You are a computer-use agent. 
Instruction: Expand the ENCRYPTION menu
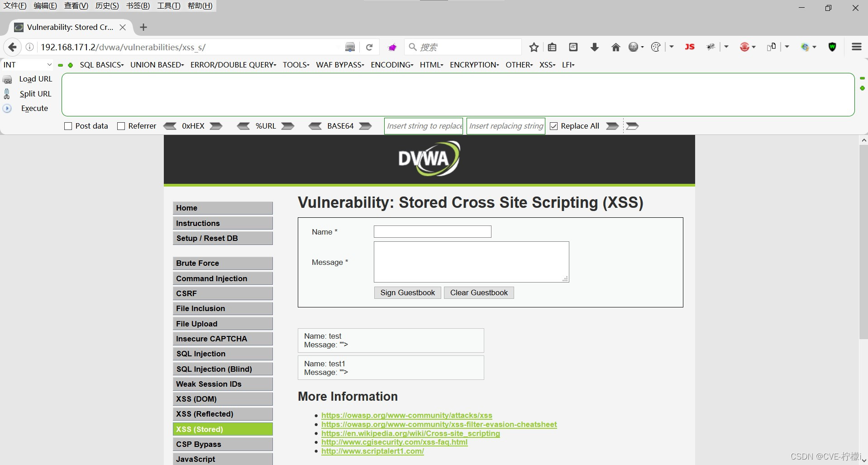pyautogui.click(x=474, y=65)
